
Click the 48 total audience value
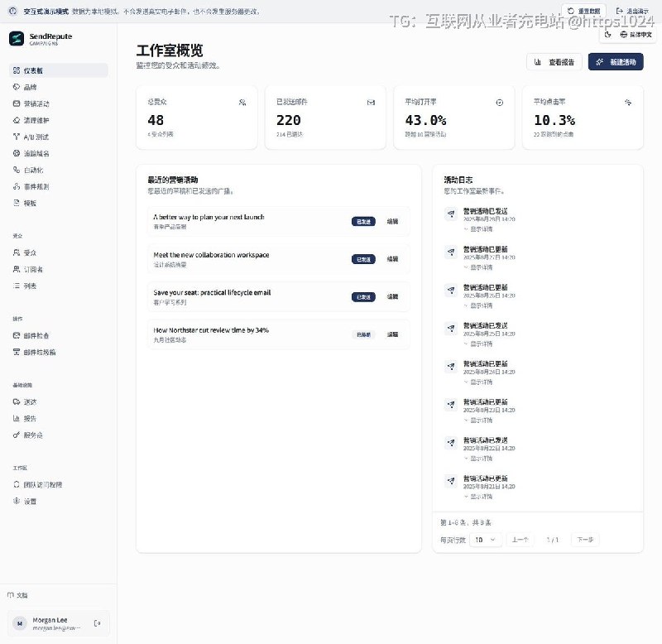click(x=156, y=120)
